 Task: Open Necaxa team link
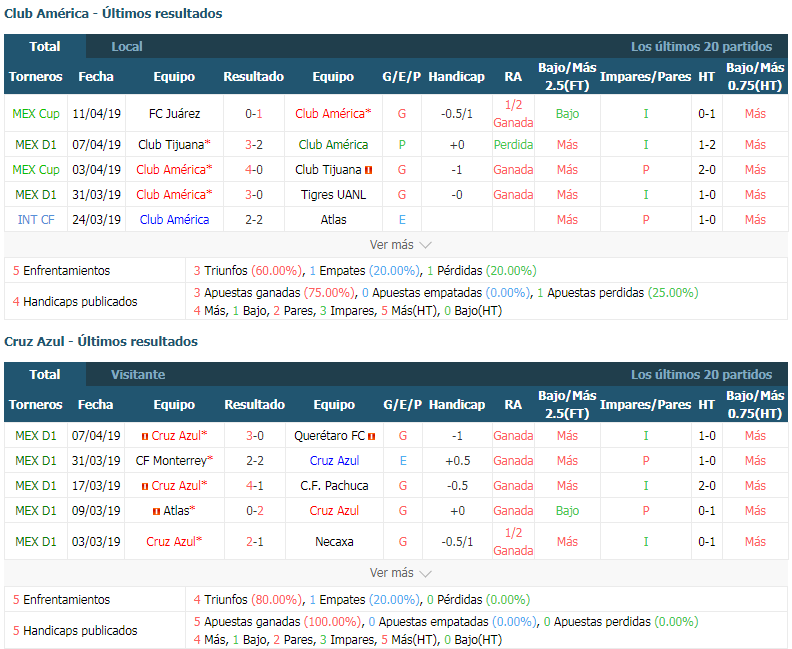pyautogui.click(x=334, y=541)
